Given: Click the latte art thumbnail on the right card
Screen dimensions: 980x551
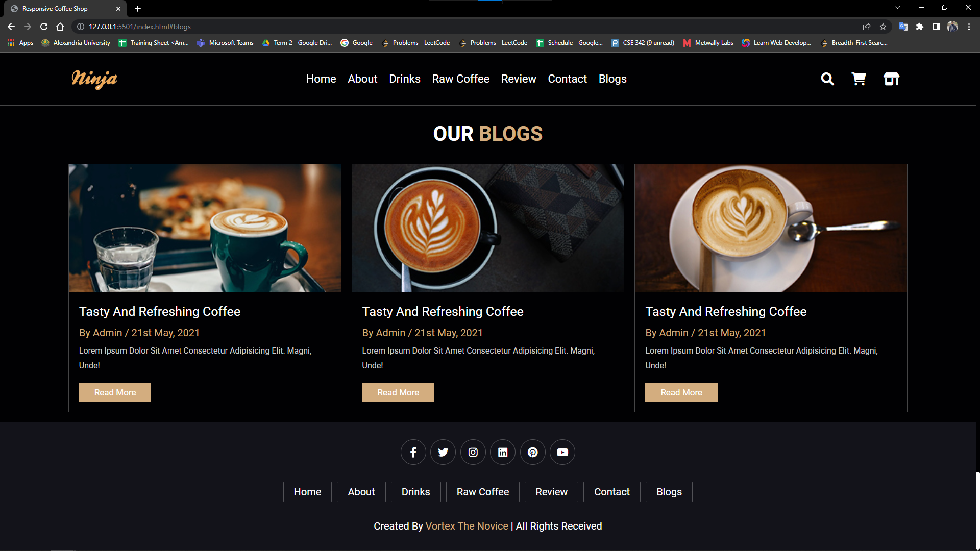Looking at the screenshot, I should [x=770, y=228].
